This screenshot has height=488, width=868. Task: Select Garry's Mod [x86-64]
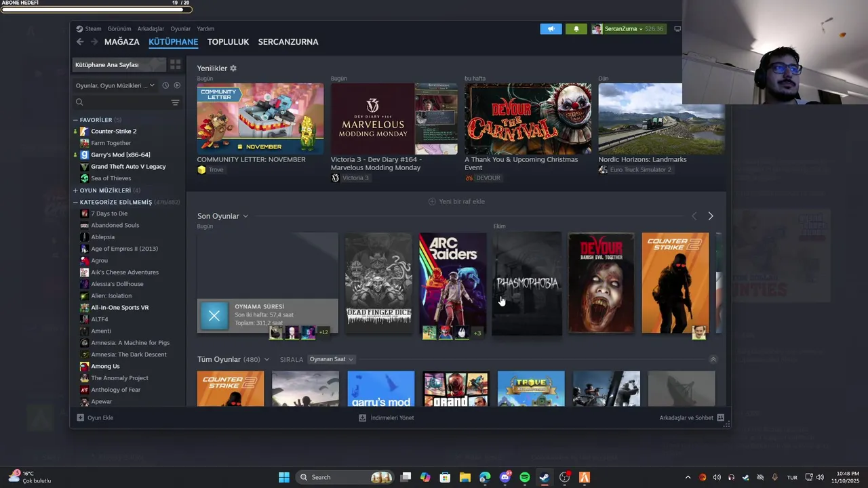(120, 155)
